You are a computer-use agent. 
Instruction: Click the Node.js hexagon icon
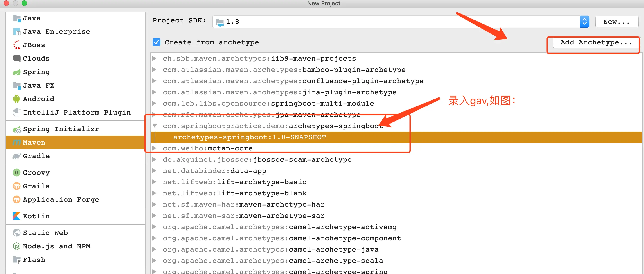click(16, 246)
